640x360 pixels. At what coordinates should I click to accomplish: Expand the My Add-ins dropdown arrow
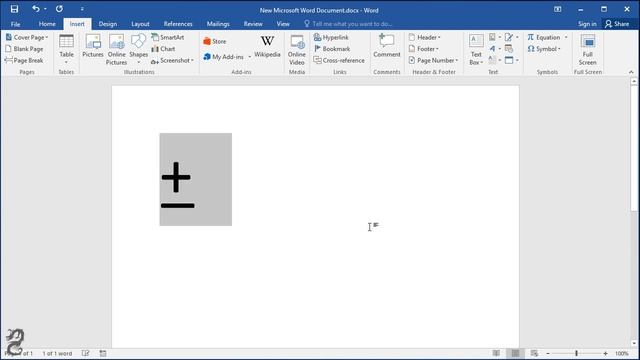[250, 57]
